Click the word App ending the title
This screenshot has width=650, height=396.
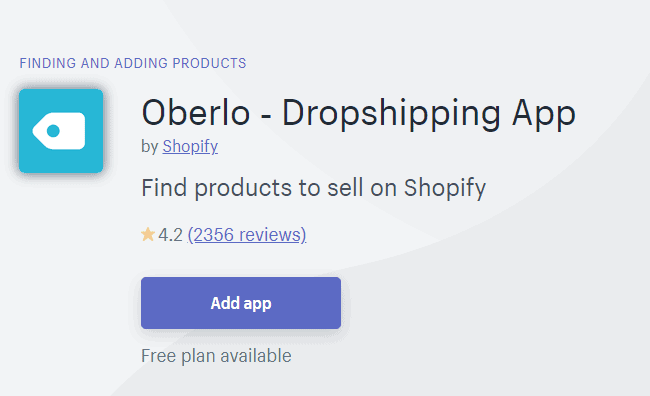(x=544, y=114)
